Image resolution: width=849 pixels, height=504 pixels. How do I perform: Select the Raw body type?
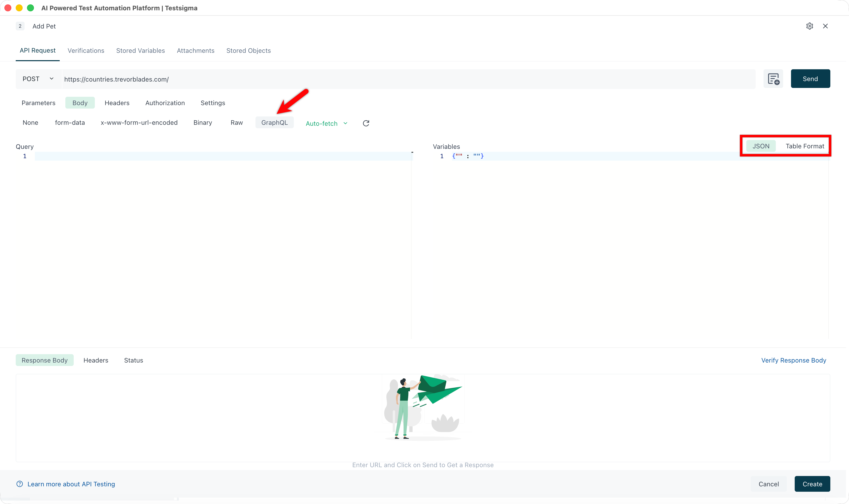(x=236, y=122)
